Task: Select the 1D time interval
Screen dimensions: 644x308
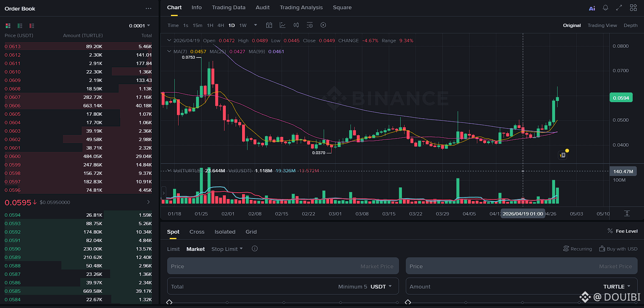Action: point(231,25)
